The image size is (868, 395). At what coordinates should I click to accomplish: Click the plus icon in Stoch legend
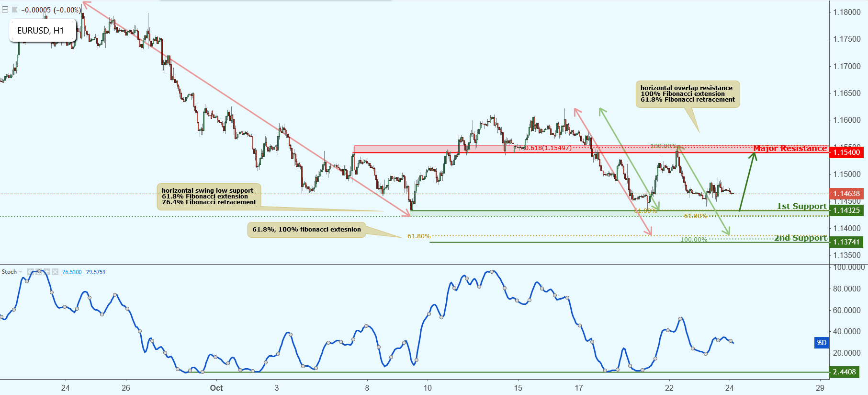[47, 272]
